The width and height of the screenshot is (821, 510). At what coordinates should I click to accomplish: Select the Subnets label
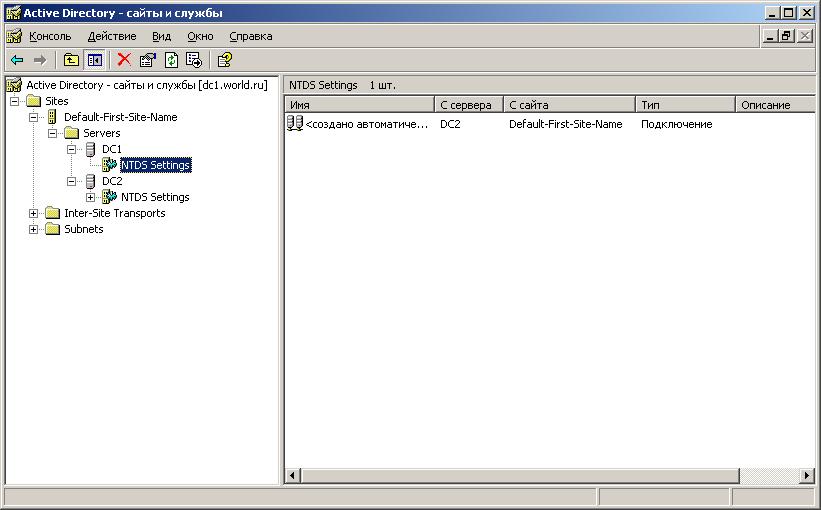pos(84,229)
